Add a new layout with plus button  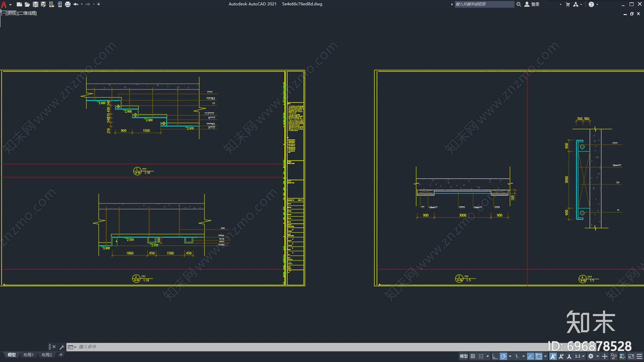click(x=61, y=355)
